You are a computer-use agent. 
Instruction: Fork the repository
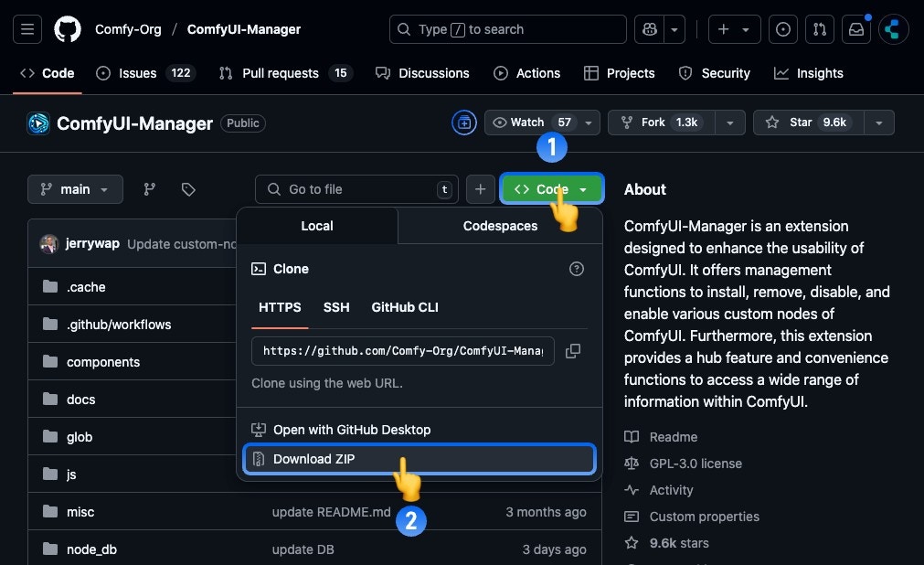[x=661, y=123]
